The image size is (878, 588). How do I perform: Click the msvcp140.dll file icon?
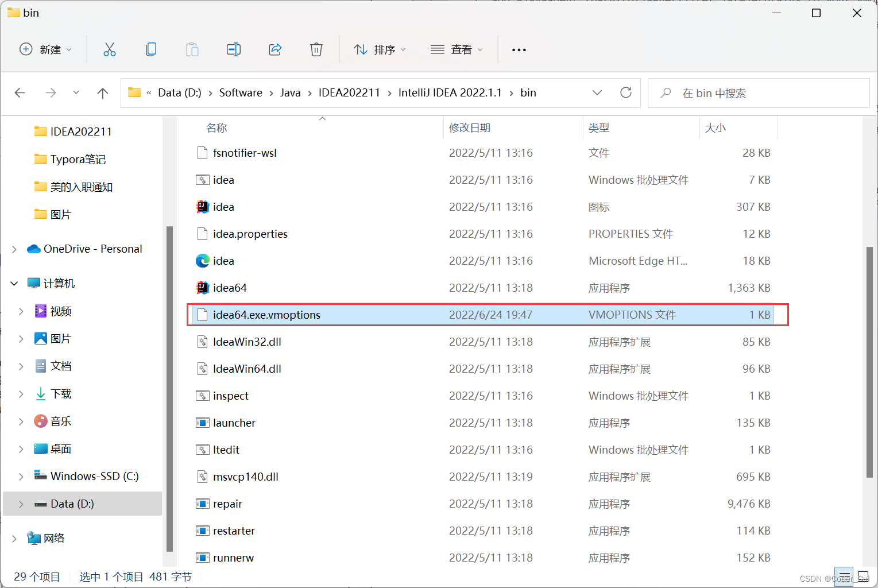tap(202, 477)
